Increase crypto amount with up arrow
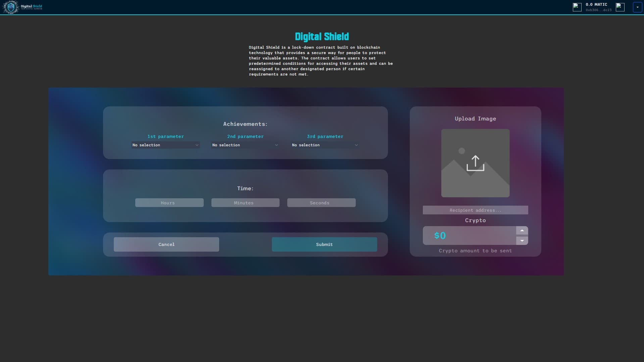Viewport: 644px width, 362px height. point(522,230)
